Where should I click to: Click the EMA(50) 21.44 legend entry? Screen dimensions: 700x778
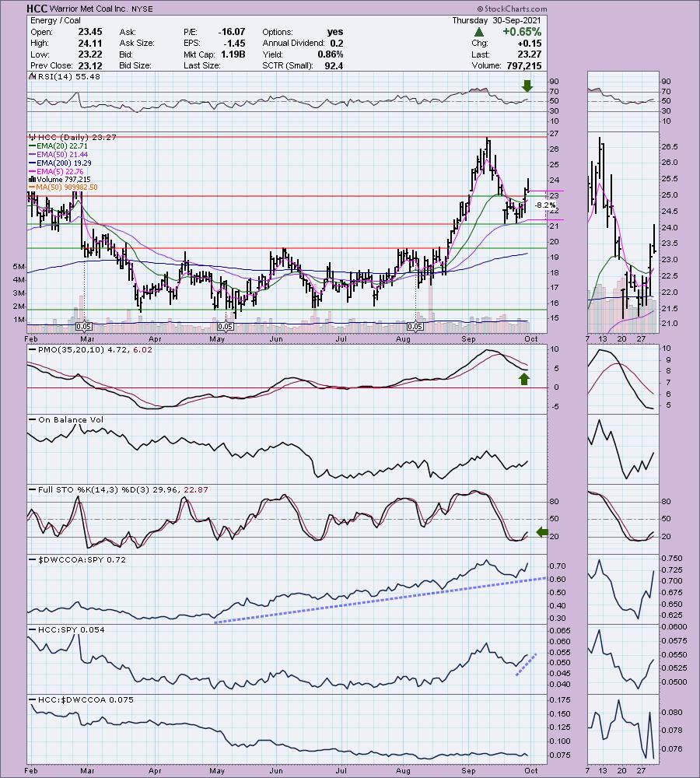pos(58,154)
